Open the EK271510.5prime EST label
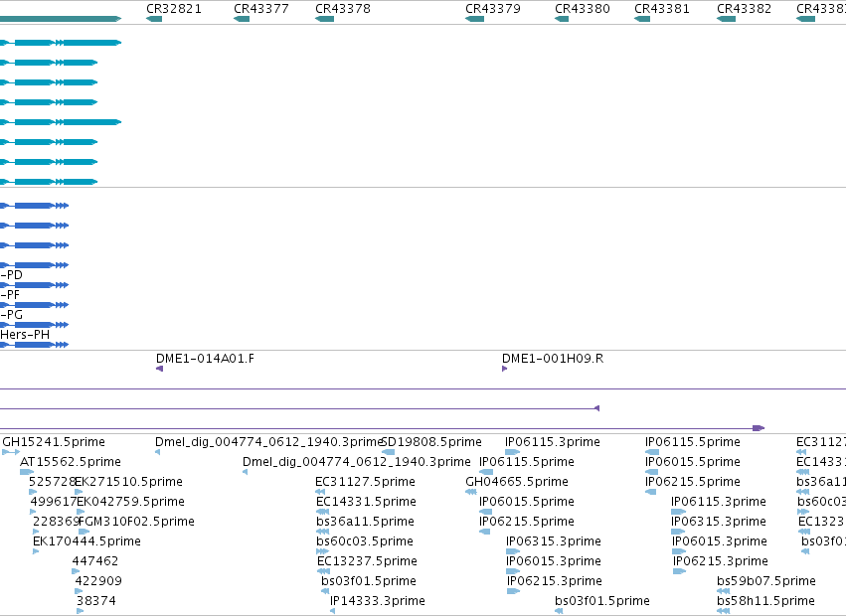The height and width of the screenshot is (616, 846). (128, 482)
